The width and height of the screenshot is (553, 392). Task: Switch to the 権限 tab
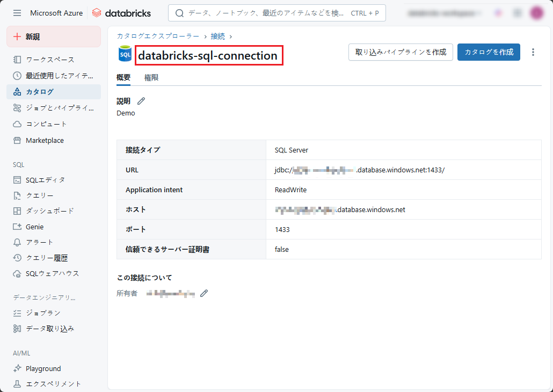click(151, 78)
